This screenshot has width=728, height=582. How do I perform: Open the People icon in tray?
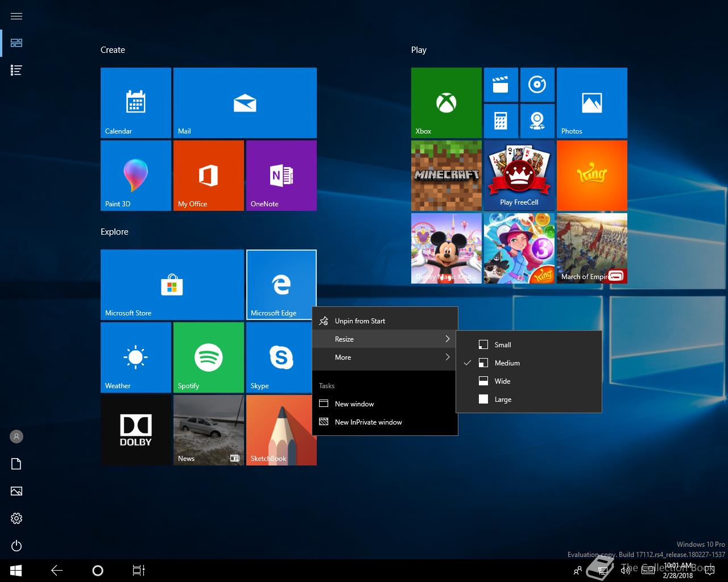(578, 571)
